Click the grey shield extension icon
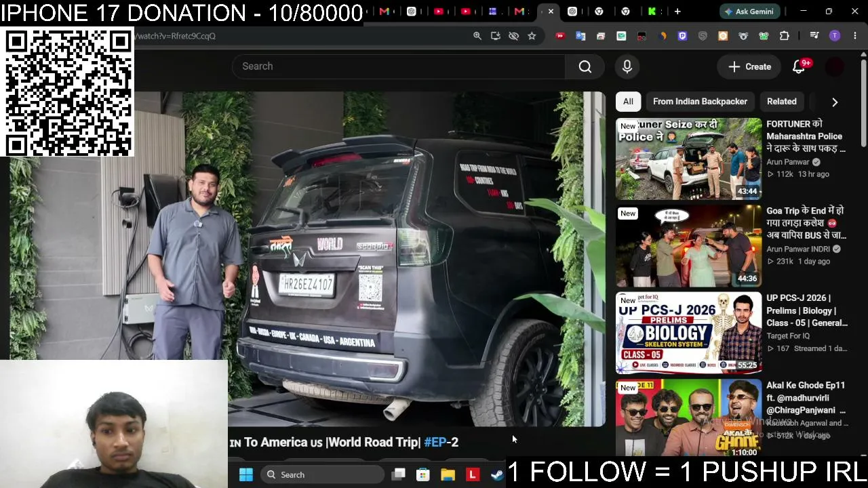The height and width of the screenshot is (488, 868). point(703,36)
